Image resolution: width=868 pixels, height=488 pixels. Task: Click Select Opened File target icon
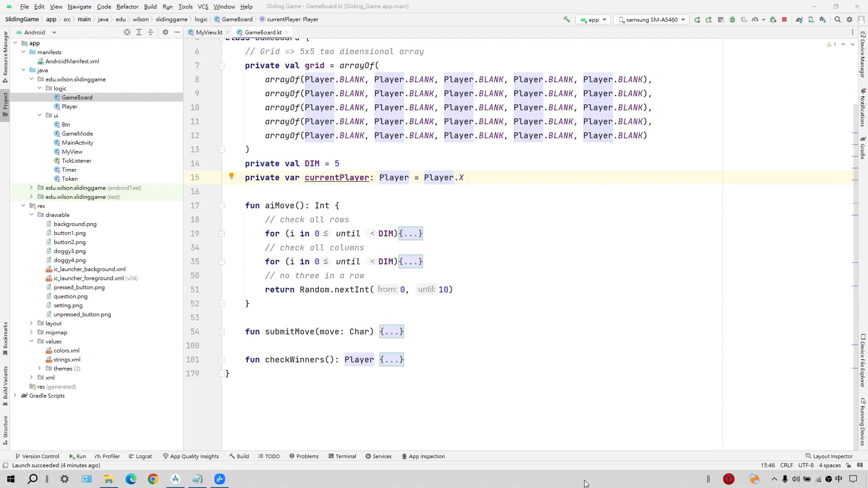127,32
